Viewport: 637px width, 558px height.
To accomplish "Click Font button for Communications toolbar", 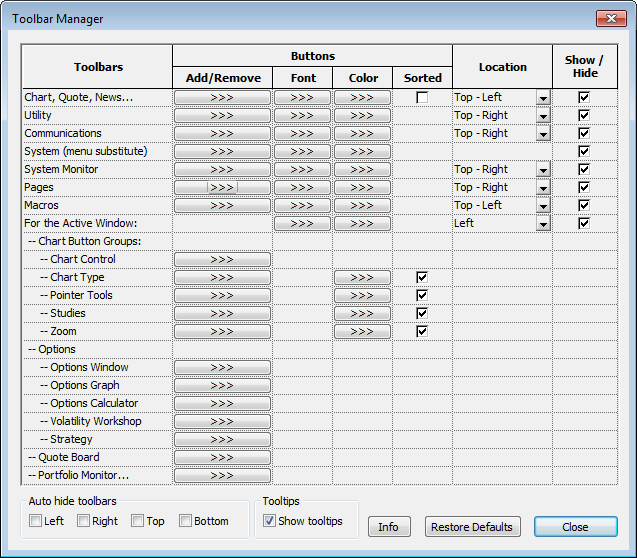I will (302, 134).
